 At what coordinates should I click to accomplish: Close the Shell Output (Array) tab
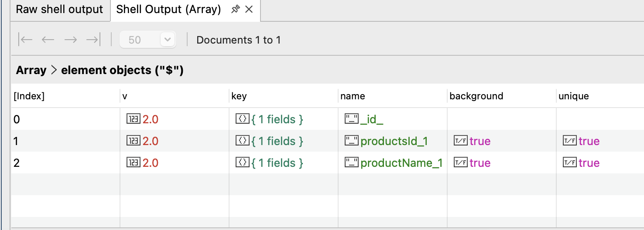[249, 9]
